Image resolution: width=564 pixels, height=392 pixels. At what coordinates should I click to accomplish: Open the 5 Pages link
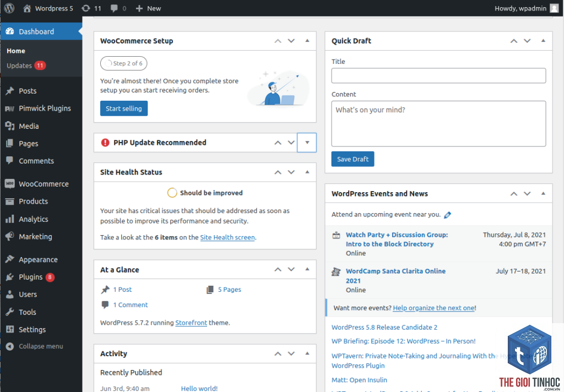[230, 290]
